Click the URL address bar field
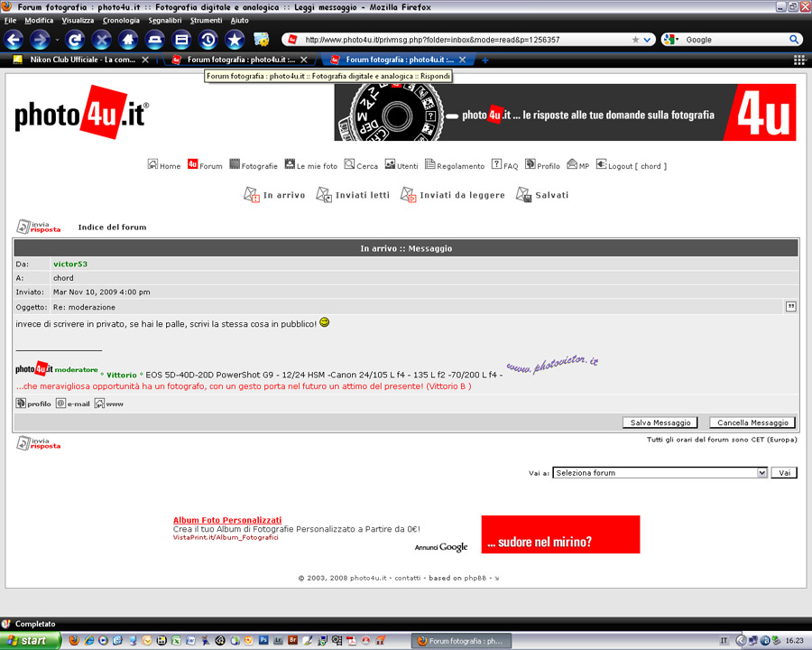The height and width of the screenshot is (650, 812). pos(460,40)
